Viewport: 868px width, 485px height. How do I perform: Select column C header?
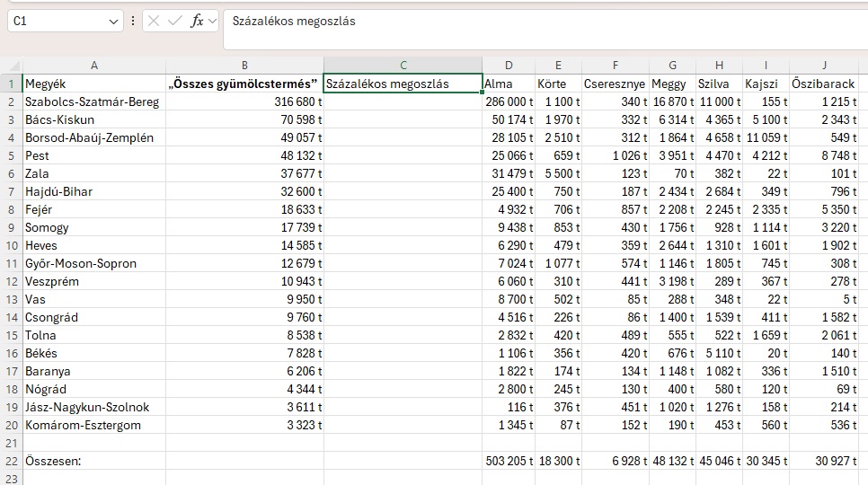pos(403,66)
